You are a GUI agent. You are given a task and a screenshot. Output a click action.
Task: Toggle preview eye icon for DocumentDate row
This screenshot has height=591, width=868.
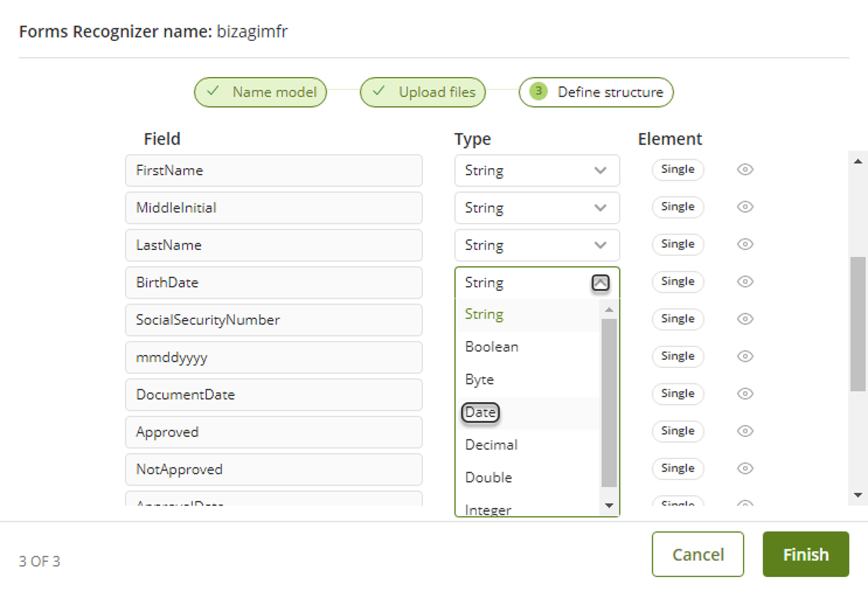pos(745,394)
